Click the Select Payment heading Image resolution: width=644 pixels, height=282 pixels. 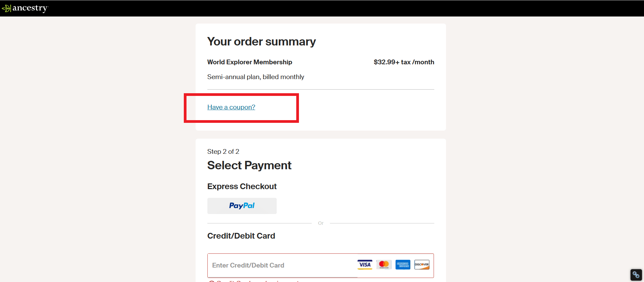[x=249, y=166]
